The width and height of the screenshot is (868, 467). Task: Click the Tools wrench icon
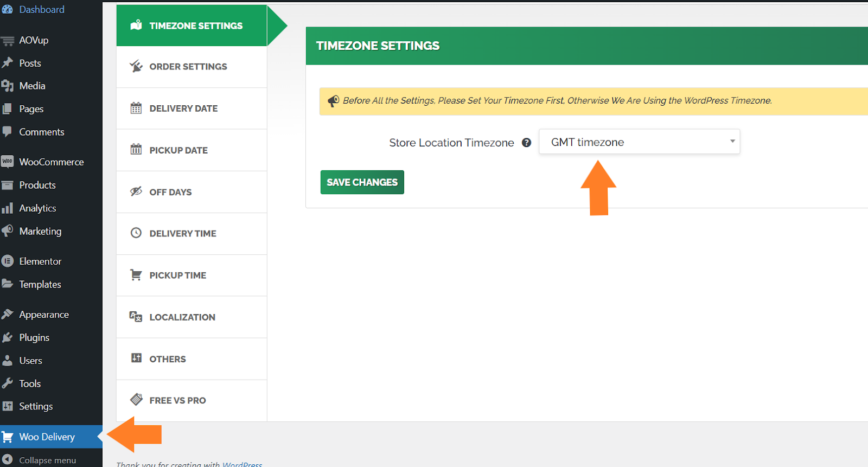coord(7,383)
